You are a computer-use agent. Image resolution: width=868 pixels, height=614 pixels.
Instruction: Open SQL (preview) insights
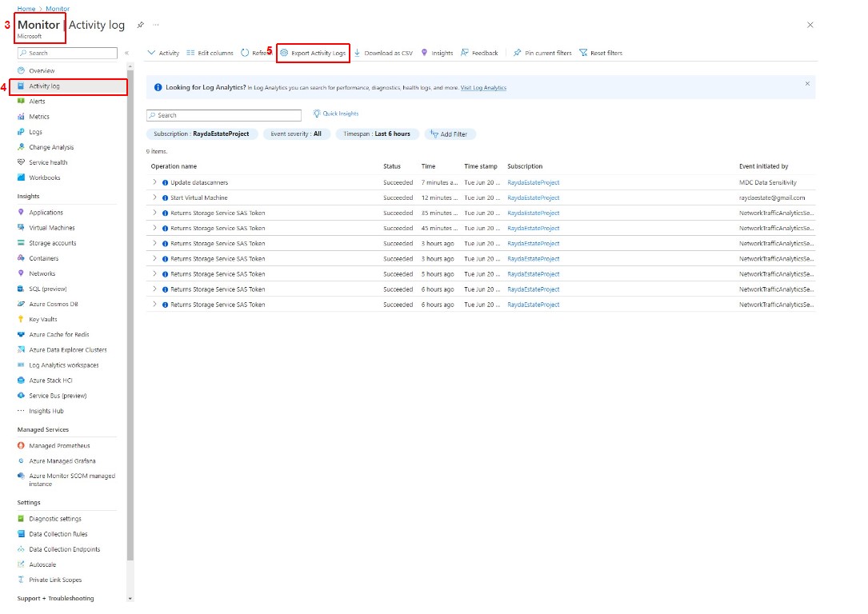[x=48, y=289]
